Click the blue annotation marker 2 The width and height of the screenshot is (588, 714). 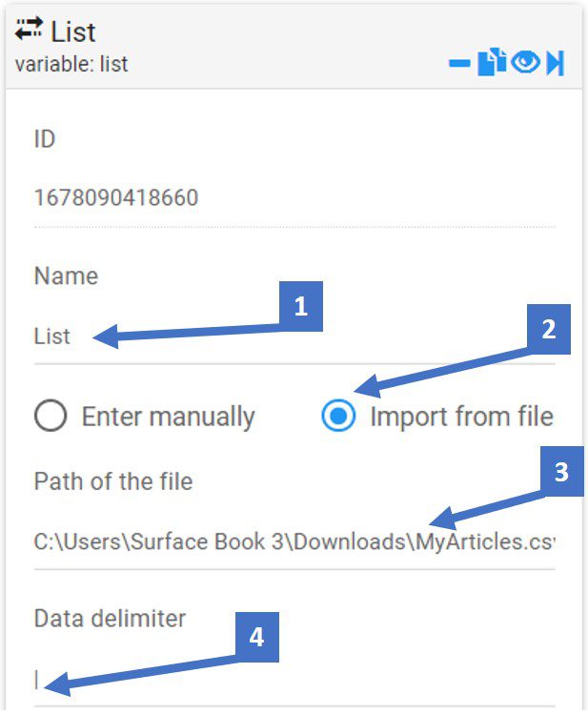click(549, 329)
